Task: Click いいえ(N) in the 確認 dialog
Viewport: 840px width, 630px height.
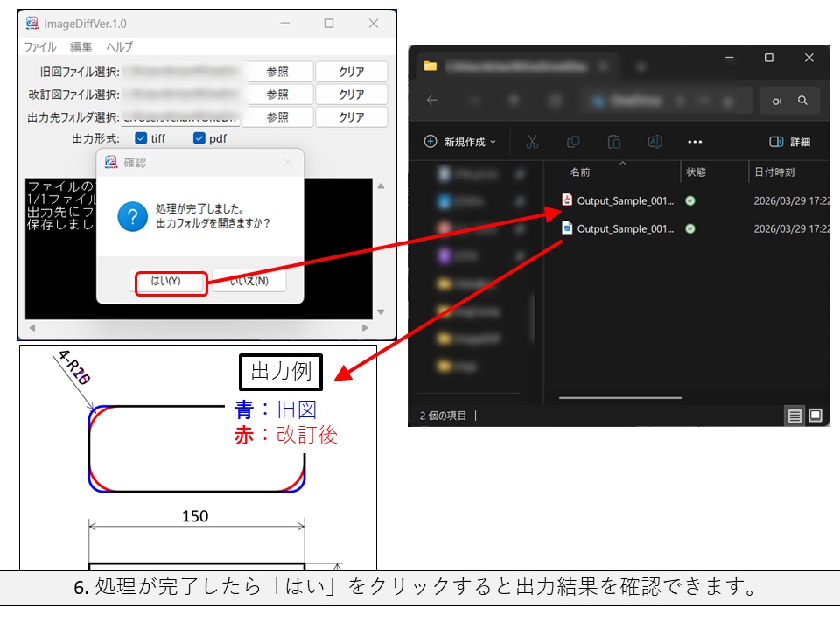Action: click(x=249, y=281)
